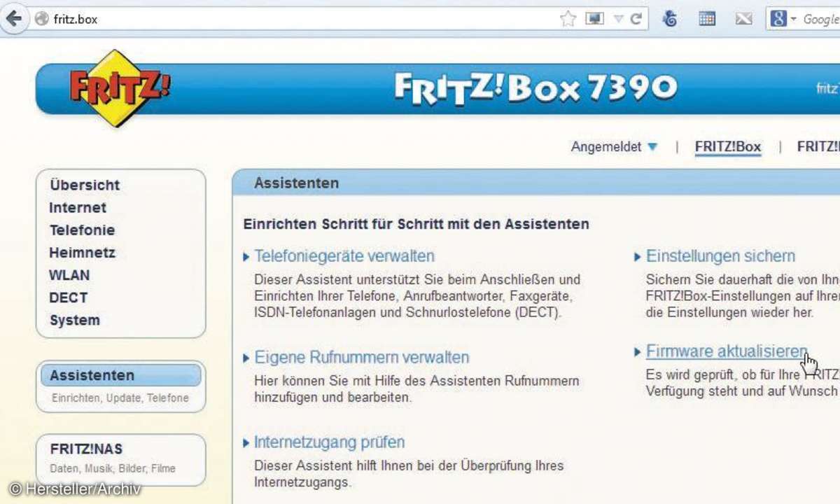Click the Assistenten panel heading

point(296,183)
